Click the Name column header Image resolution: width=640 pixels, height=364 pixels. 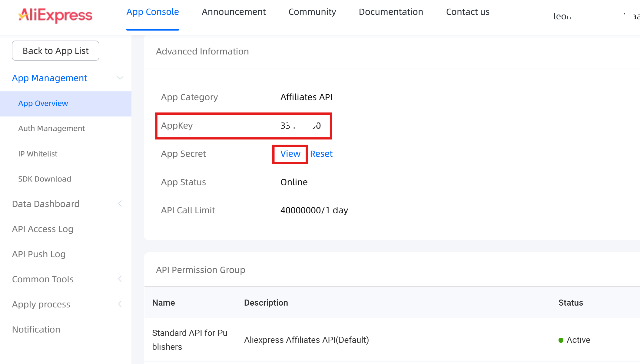coord(164,303)
